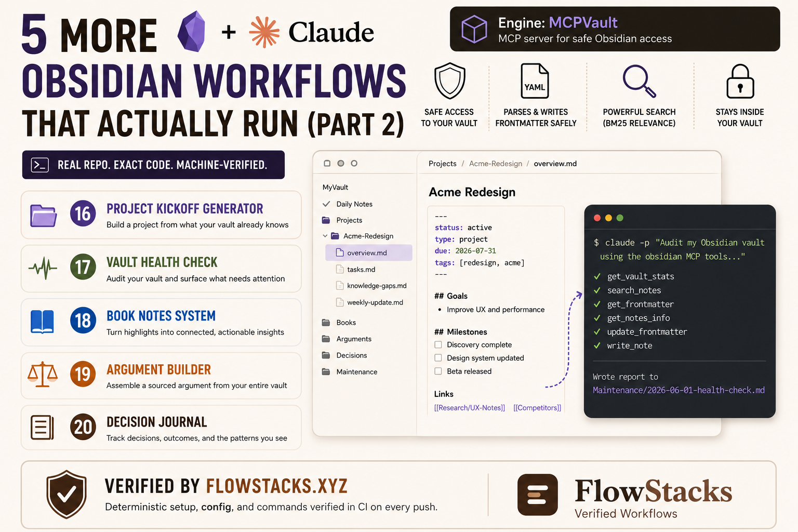Click the "status: active" frontmatter line
Viewport: 798px width, 532px height.
(x=463, y=228)
